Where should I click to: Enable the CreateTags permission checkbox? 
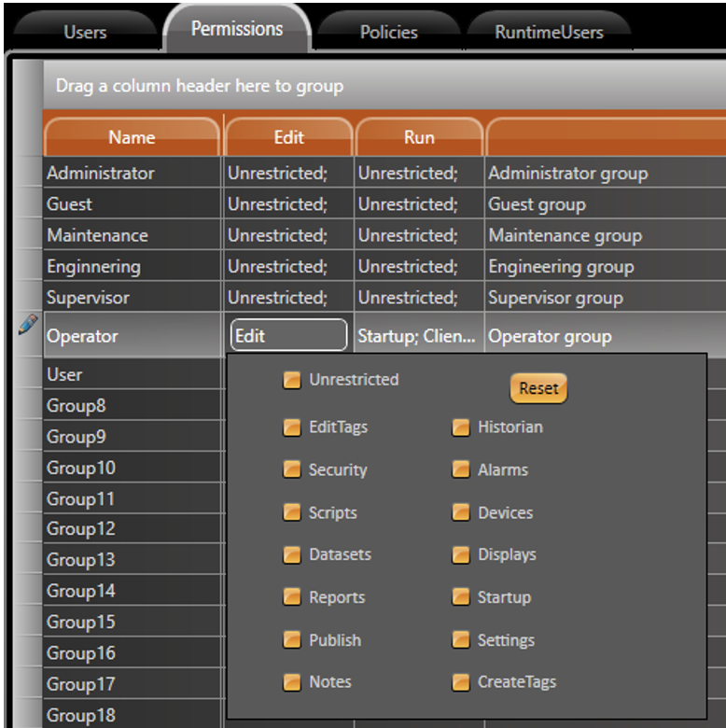tap(461, 682)
